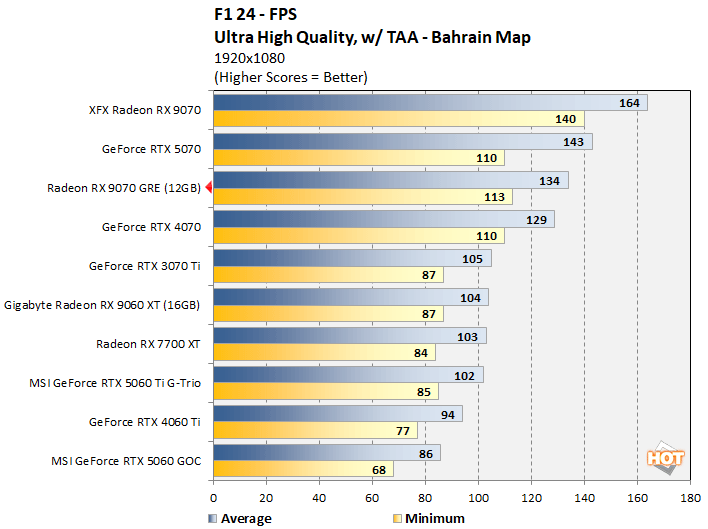This screenshot has width=708, height=529.
Task: Click the Higher Scores = Better note
Action: (x=291, y=77)
